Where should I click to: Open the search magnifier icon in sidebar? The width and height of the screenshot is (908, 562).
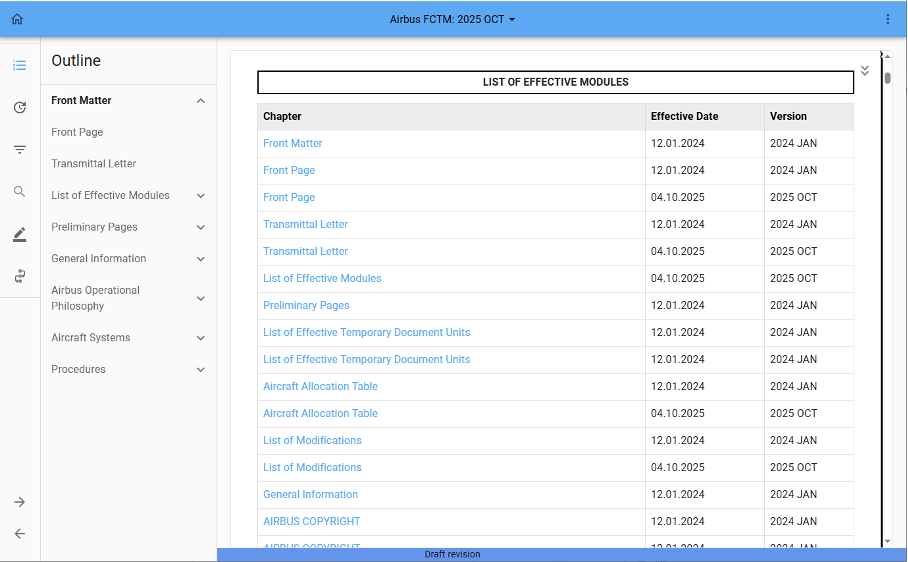(x=20, y=192)
